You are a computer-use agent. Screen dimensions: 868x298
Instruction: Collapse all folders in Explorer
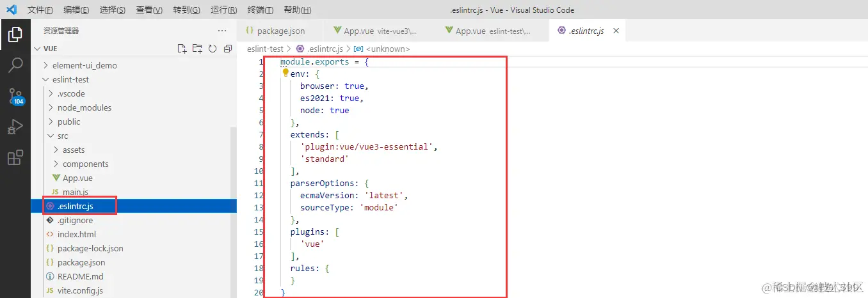[227, 49]
